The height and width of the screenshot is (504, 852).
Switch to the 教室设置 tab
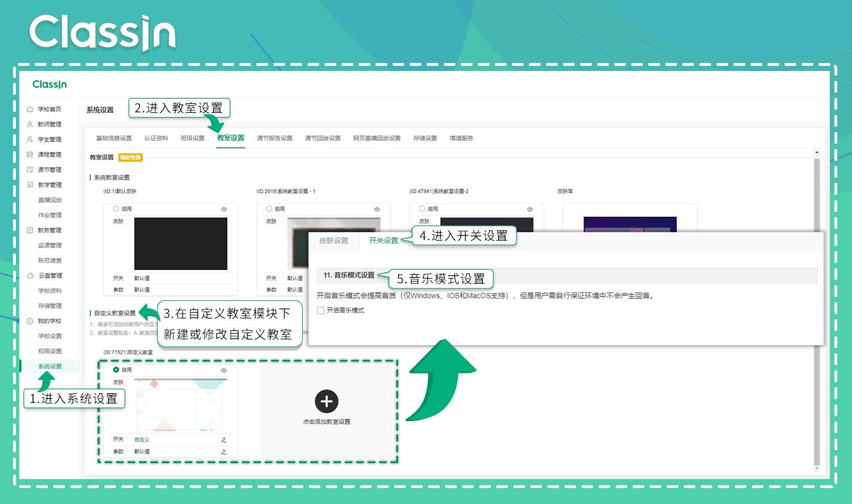(x=231, y=138)
